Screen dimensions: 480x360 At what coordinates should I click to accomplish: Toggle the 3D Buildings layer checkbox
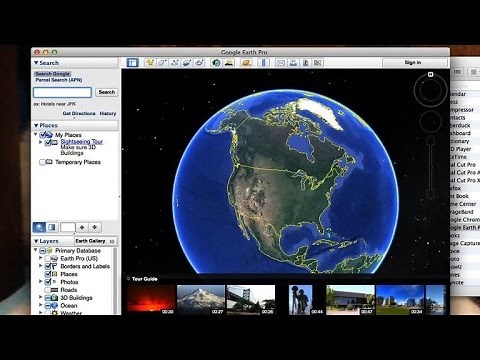click(48, 298)
